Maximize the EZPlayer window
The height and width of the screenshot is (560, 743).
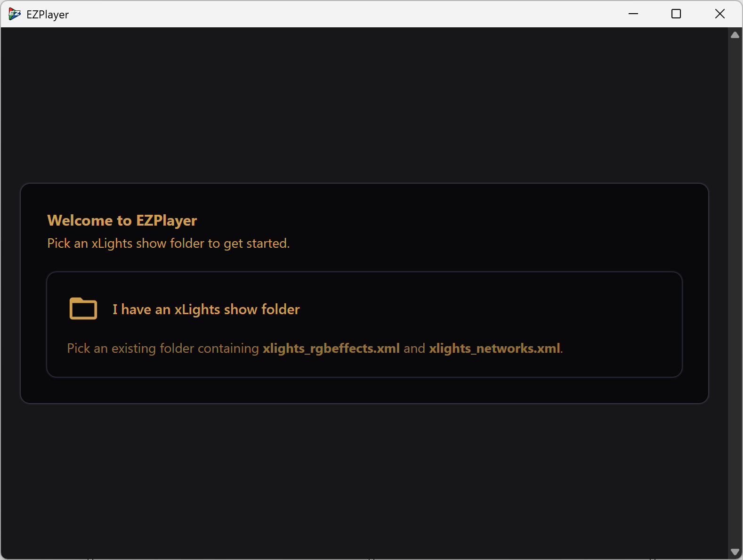coord(676,14)
